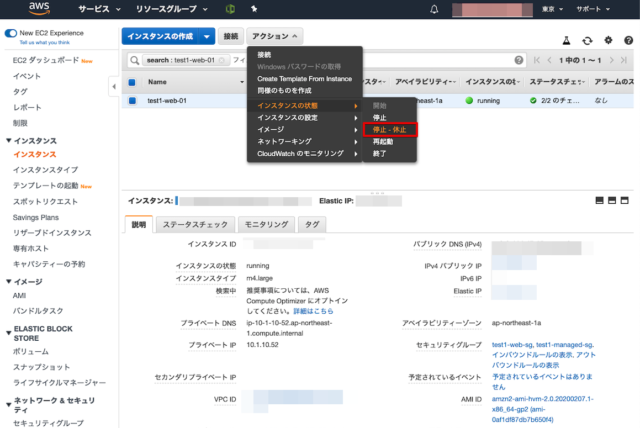Open スポットリクエスト in the sidebar

pos(45,202)
